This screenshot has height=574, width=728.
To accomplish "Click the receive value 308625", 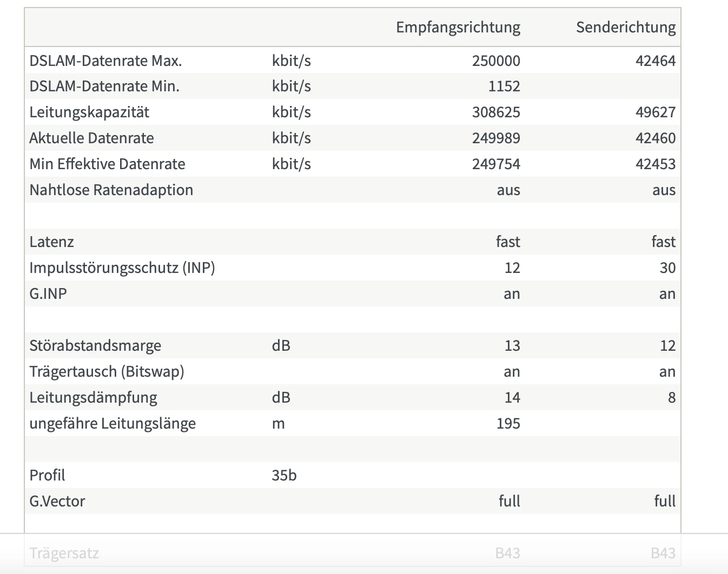I will tap(495, 112).
